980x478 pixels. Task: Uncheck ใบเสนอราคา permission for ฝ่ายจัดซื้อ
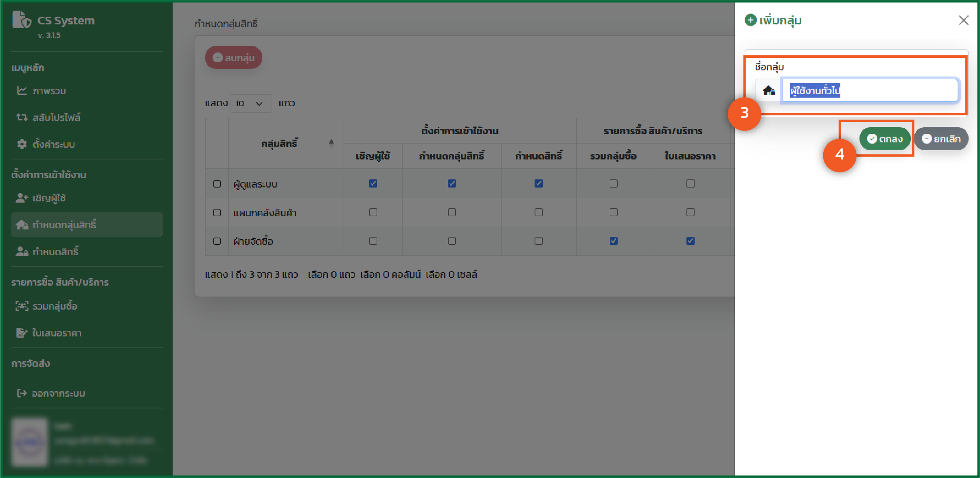pos(690,241)
